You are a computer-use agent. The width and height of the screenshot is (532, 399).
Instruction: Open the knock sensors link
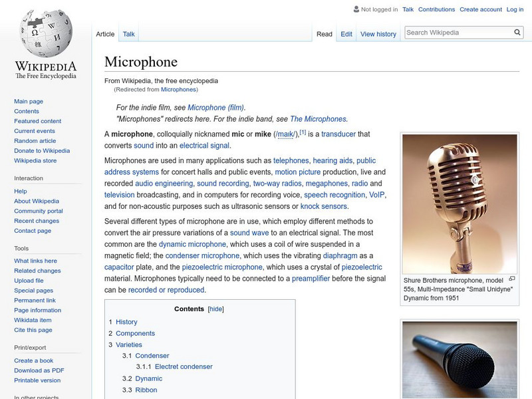pyautogui.click(x=323, y=206)
